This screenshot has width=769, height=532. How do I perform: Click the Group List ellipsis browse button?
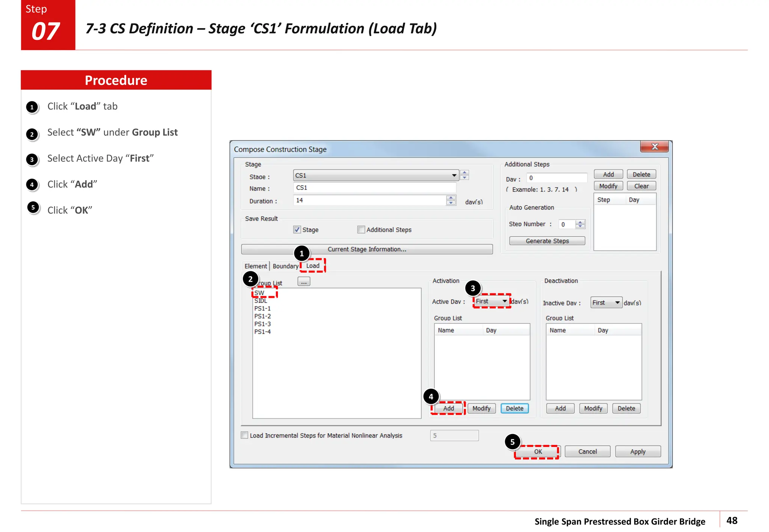point(303,282)
